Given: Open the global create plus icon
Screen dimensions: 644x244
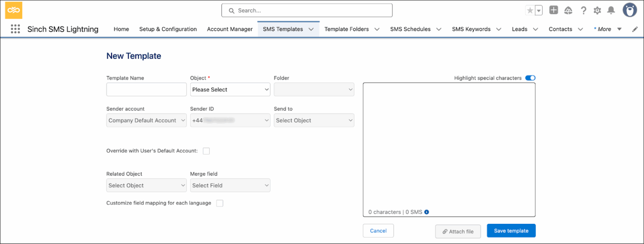Looking at the screenshot, I should 553,10.
